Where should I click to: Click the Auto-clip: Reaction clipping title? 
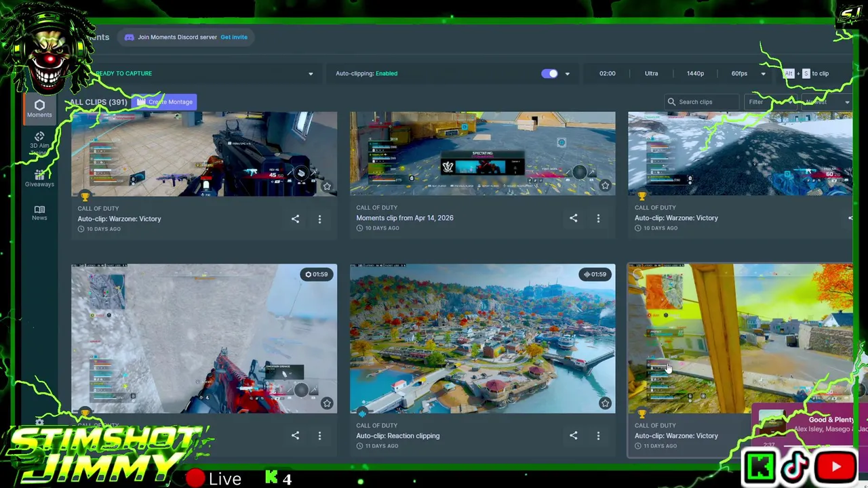(x=398, y=436)
